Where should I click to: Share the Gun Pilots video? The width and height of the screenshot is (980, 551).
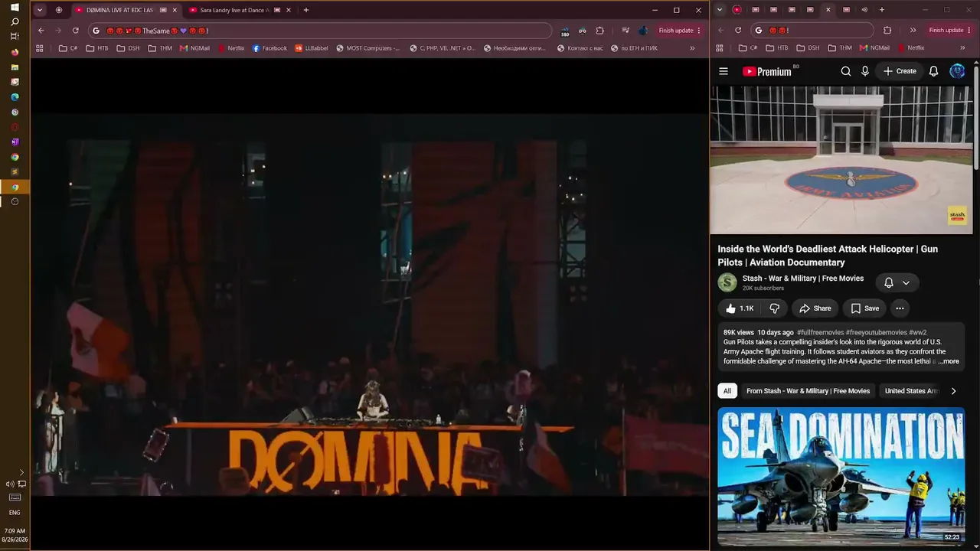click(815, 308)
